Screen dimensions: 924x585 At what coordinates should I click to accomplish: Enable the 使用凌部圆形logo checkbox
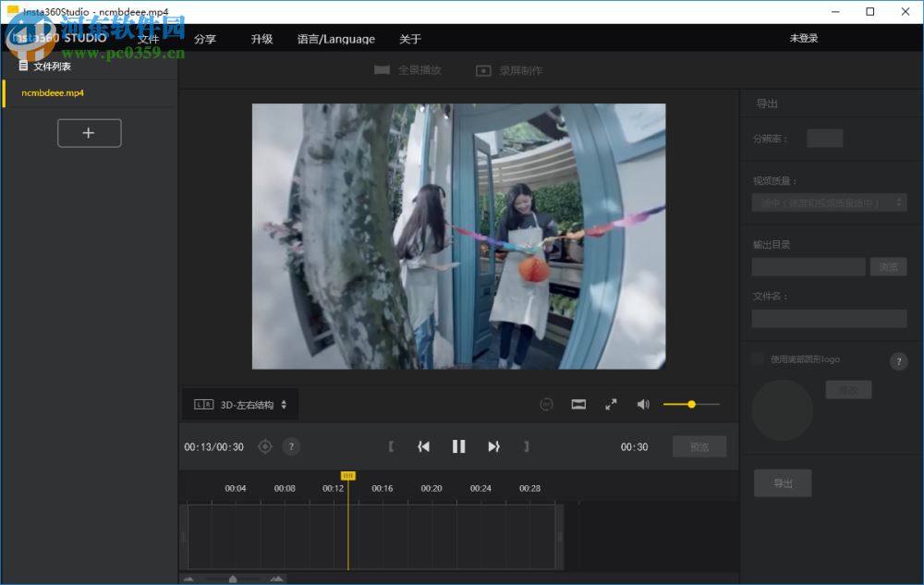(758, 360)
